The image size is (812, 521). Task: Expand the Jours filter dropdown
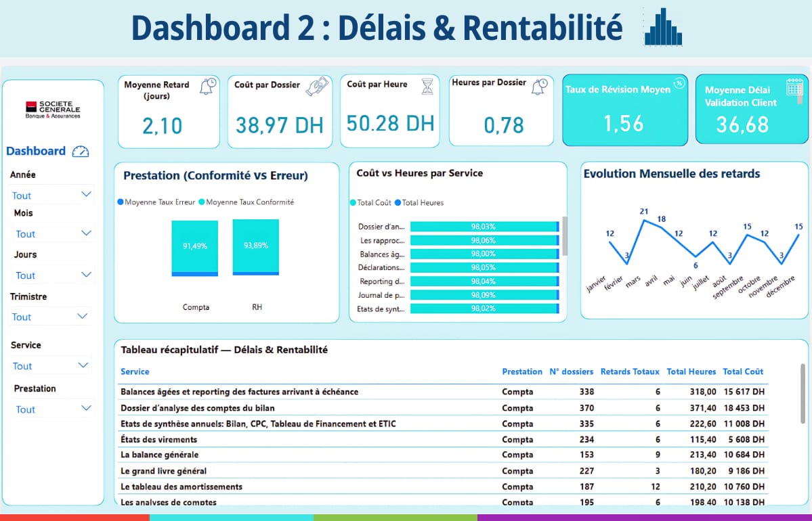click(53, 275)
